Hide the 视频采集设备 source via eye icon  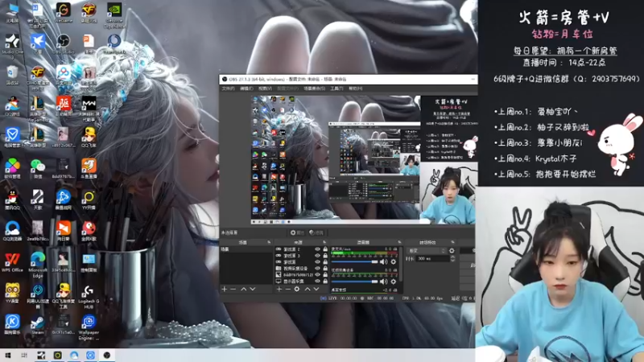(317, 268)
